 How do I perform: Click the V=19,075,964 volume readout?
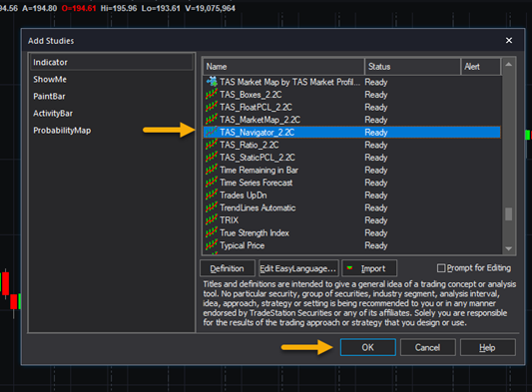(210, 8)
